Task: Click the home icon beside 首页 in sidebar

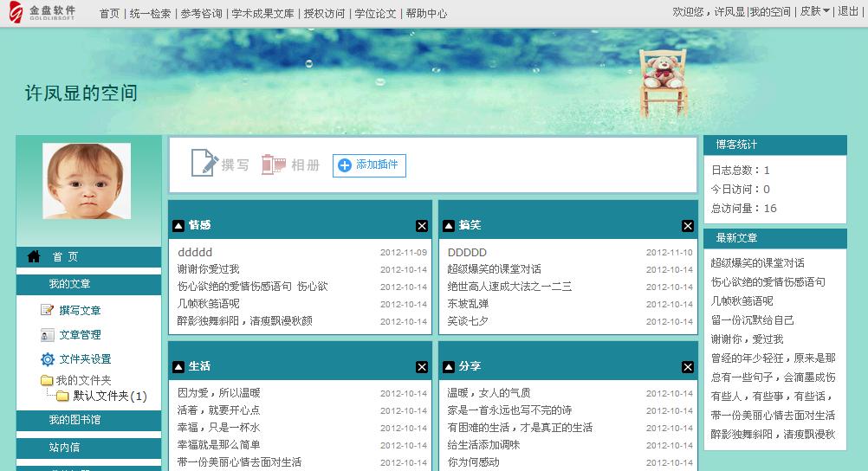Action: 34,257
